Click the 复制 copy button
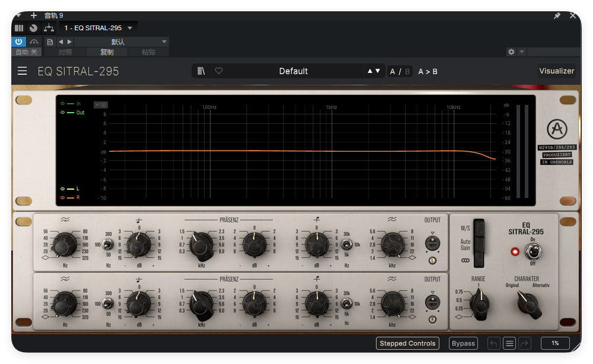Image resolution: width=593 pixels, height=364 pixels. point(107,52)
